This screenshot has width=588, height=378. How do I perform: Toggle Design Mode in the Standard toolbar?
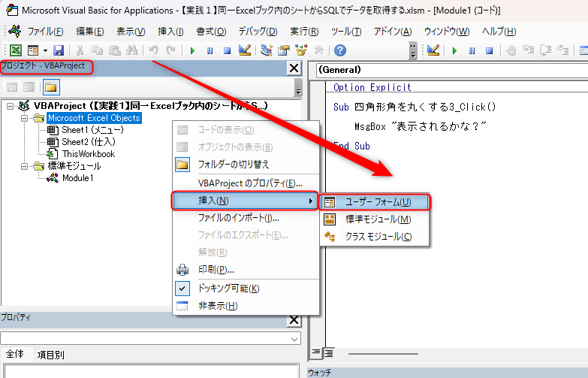tap(245, 50)
